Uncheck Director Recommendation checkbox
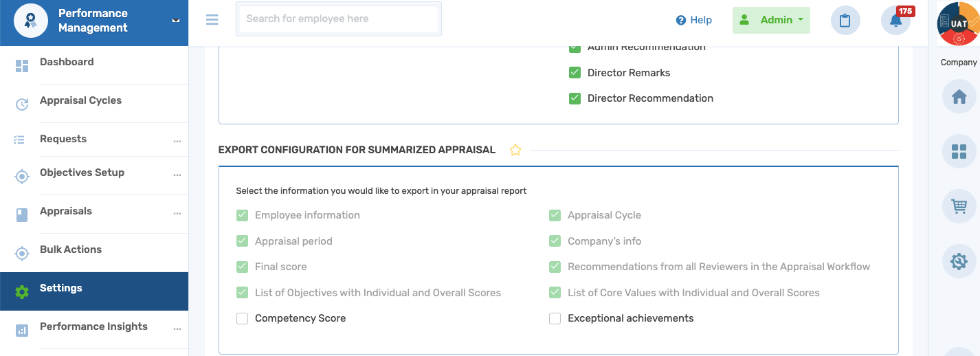 click(575, 98)
